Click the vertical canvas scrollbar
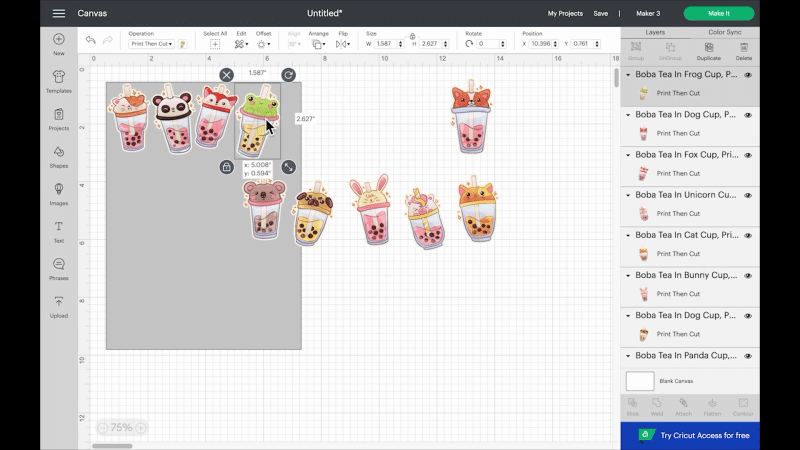800x450 pixels. 616,78
